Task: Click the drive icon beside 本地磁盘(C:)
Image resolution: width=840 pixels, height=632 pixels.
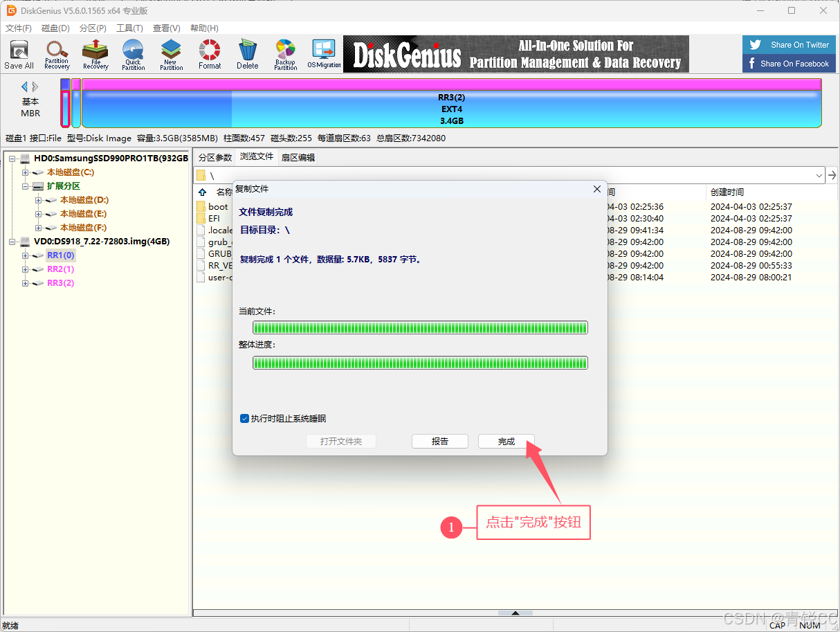Action: coord(38,172)
